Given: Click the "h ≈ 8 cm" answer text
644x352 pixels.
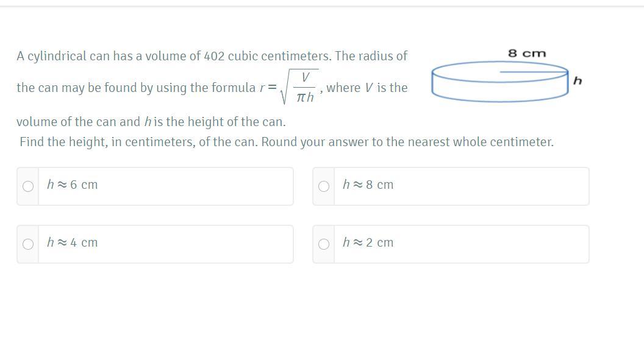Looking at the screenshot, I should point(368,185).
